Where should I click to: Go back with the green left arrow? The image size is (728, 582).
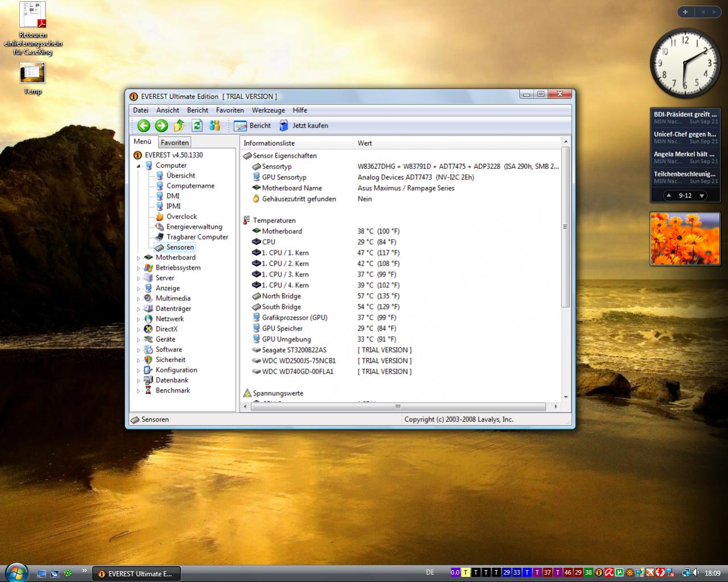tap(143, 126)
